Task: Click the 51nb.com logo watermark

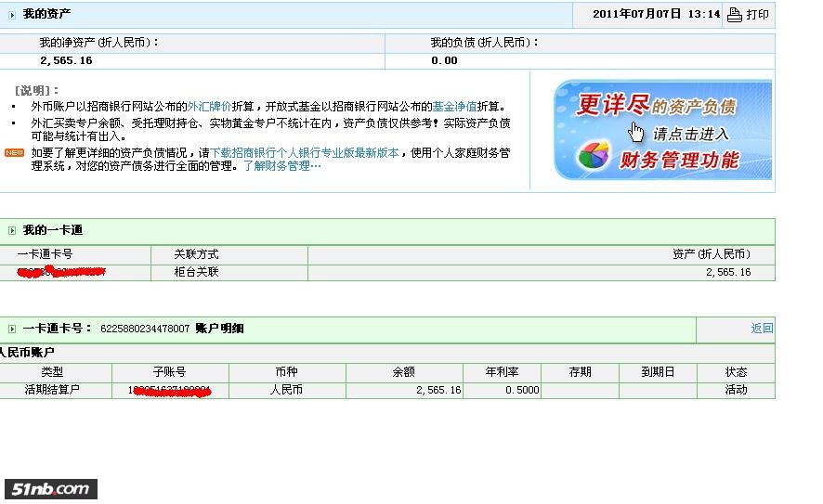Action: (50, 489)
